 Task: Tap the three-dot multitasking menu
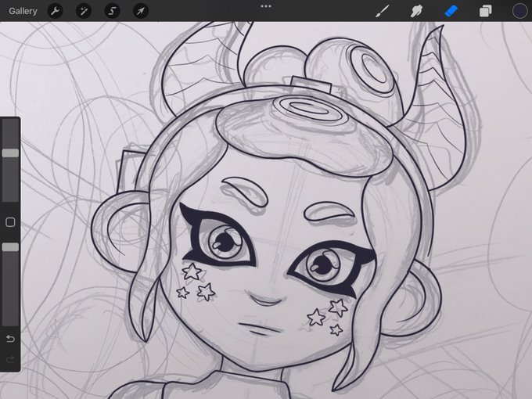pos(266,6)
